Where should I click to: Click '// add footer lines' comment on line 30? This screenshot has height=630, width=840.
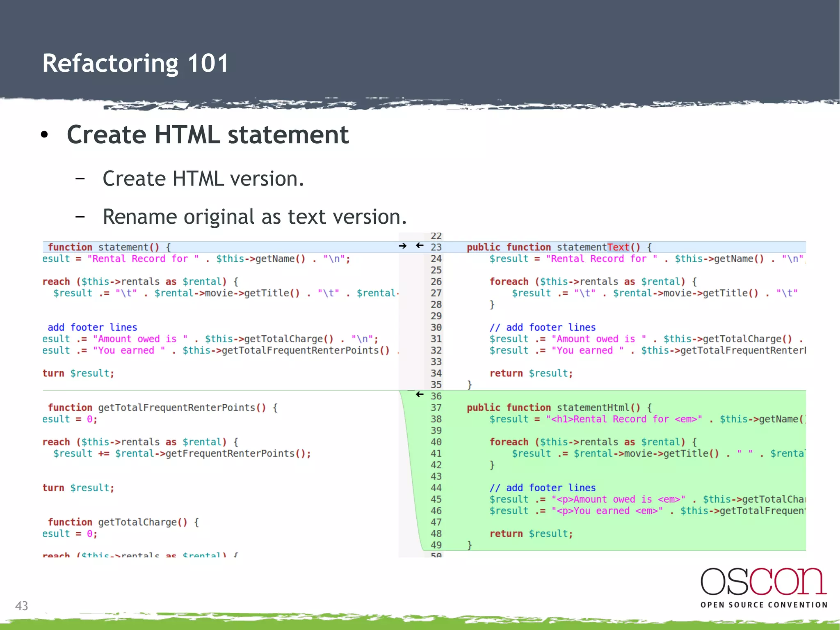[x=542, y=328]
